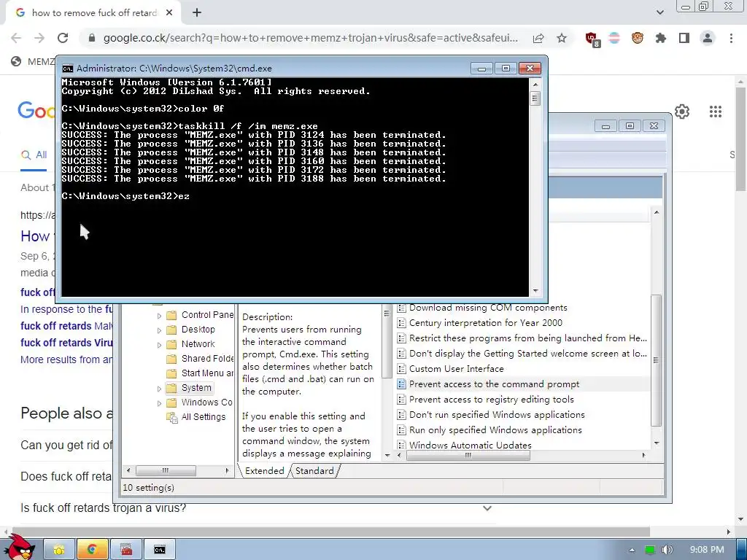Select Custom User Interface policy

click(457, 369)
